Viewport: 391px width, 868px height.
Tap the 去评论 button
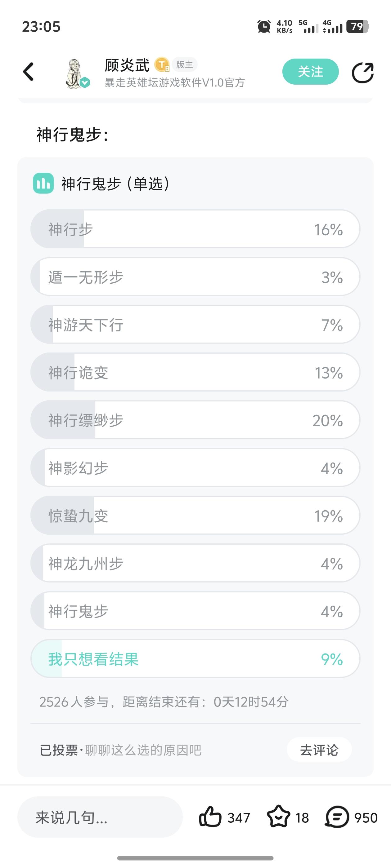[319, 750]
